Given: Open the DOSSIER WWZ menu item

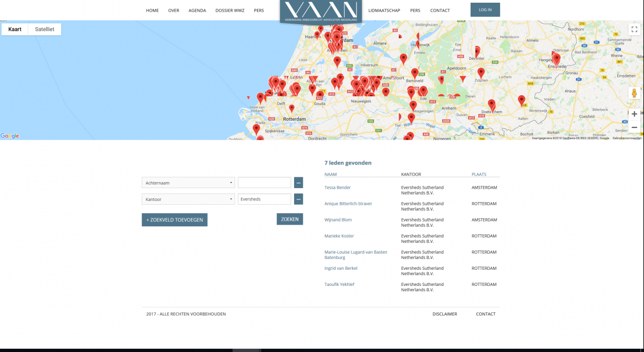Looking at the screenshot, I should click(230, 10).
